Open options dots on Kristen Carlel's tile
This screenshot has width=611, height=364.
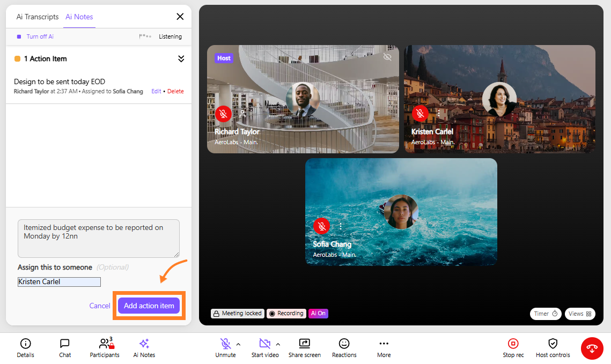coord(438,114)
